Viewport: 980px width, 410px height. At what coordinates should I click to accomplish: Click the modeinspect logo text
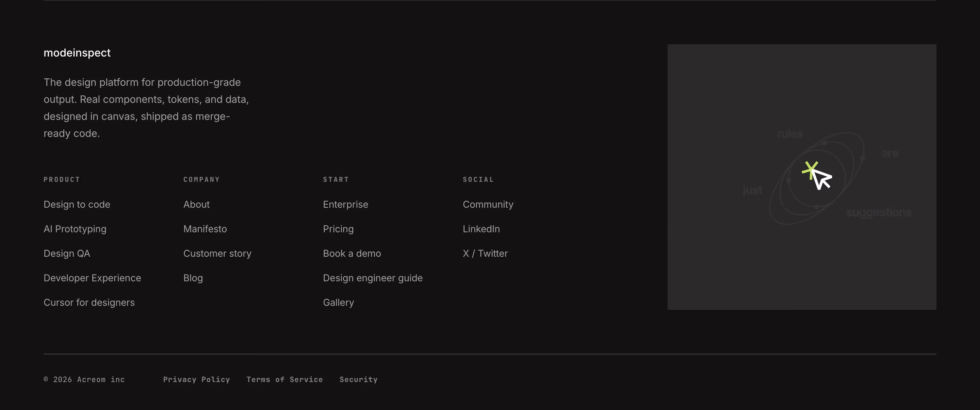(77, 53)
